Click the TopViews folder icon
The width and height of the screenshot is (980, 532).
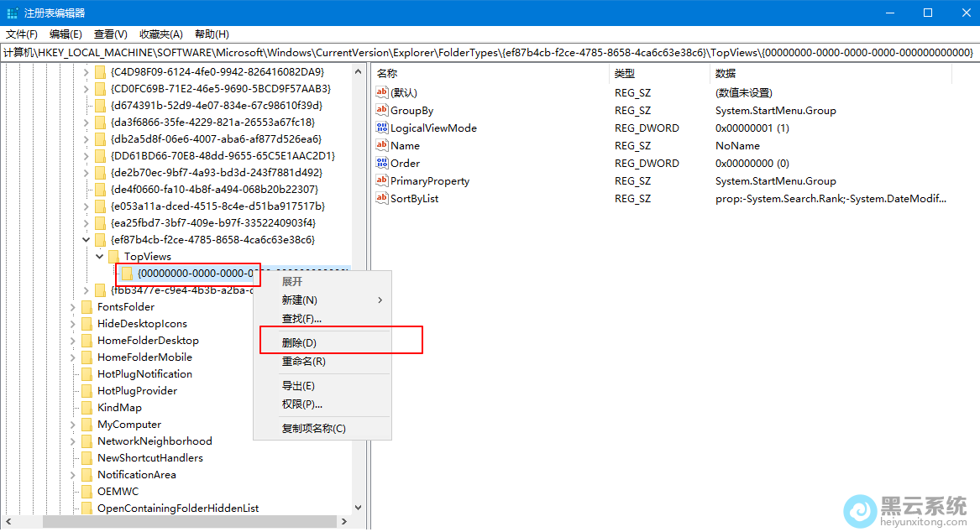[113, 257]
